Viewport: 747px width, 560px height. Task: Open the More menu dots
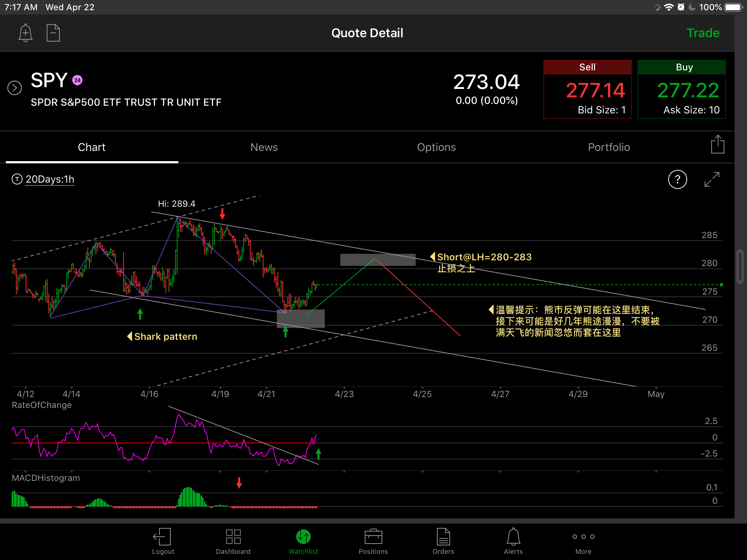click(583, 541)
